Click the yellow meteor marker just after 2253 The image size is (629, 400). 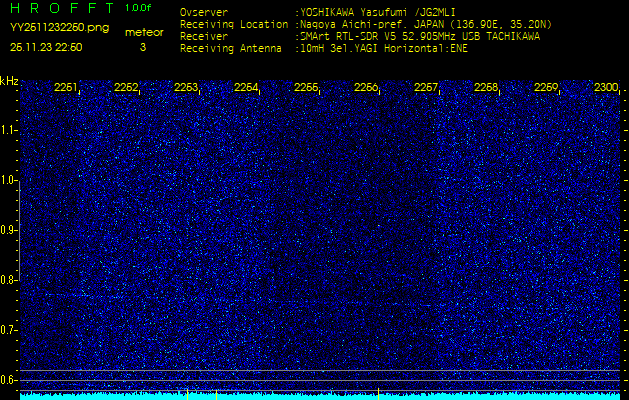(x=217, y=394)
